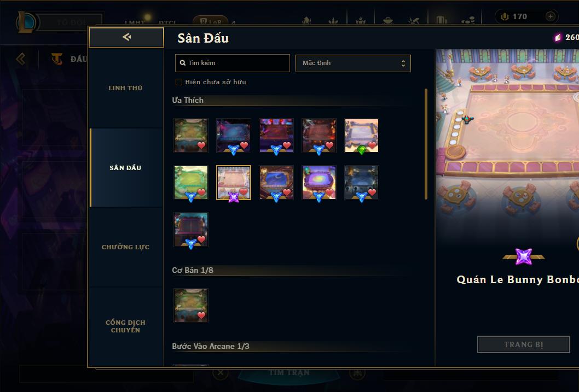Screen dimensions: 579x392
Task: Click the TFT logo icon beside ĐẤU
Action: (56, 58)
